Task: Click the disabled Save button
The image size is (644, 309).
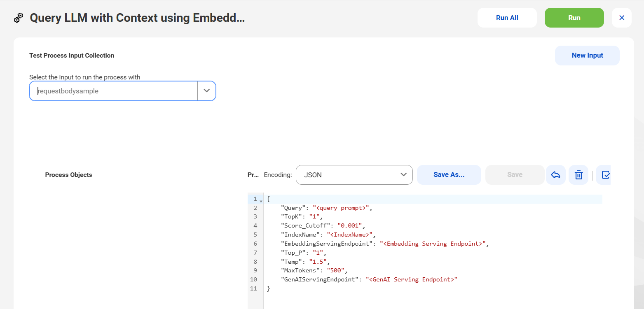Action: (x=515, y=175)
